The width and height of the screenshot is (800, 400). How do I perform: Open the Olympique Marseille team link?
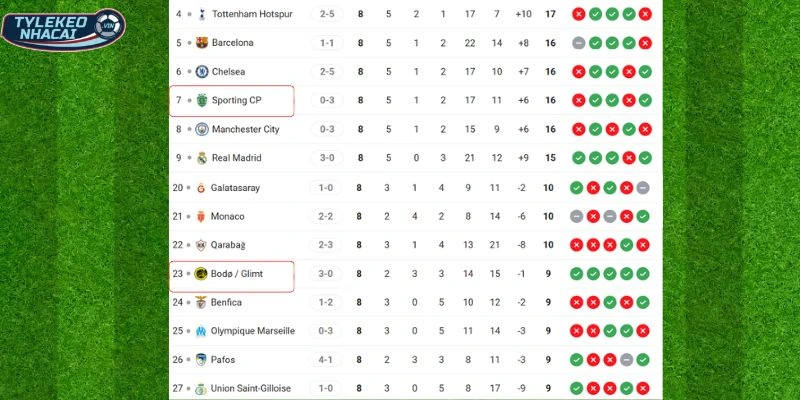pos(253,331)
